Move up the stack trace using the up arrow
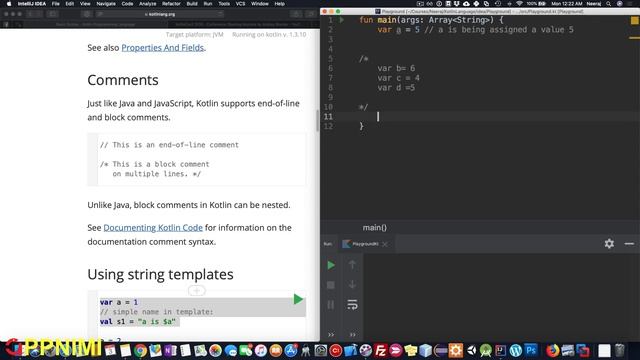 pyautogui.click(x=352, y=264)
